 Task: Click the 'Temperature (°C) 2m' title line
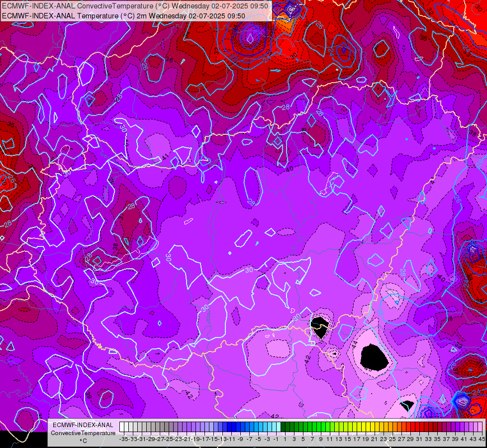(x=123, y=16)
